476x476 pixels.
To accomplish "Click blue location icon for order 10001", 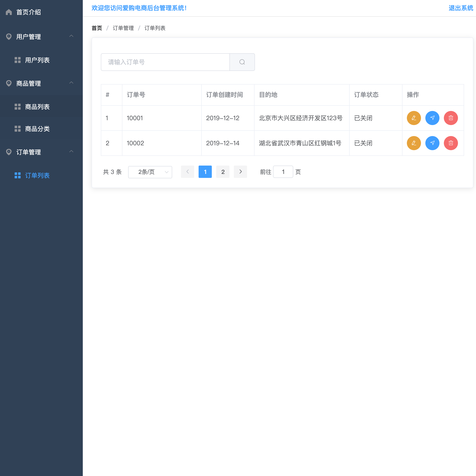I will [432, 118].
